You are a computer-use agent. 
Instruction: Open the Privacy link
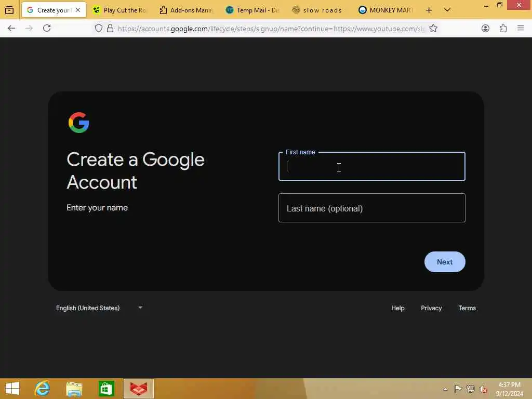tap(431, 308)
